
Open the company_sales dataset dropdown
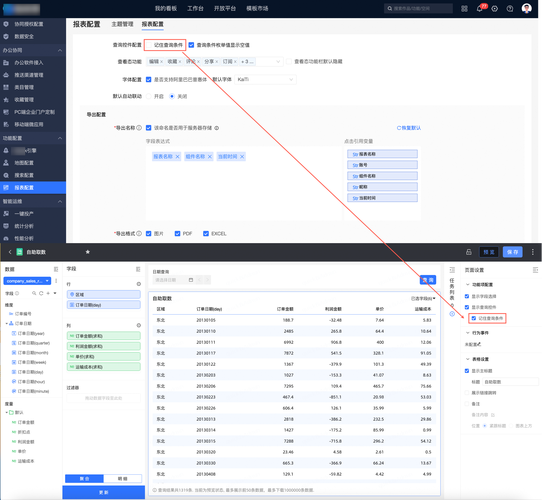27,281
